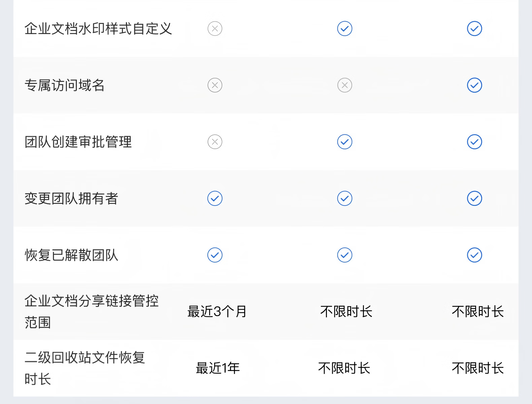532x404 pixels.
Task: Click last column checkmark for 团队创建审批管理
Action: (474, 142)
